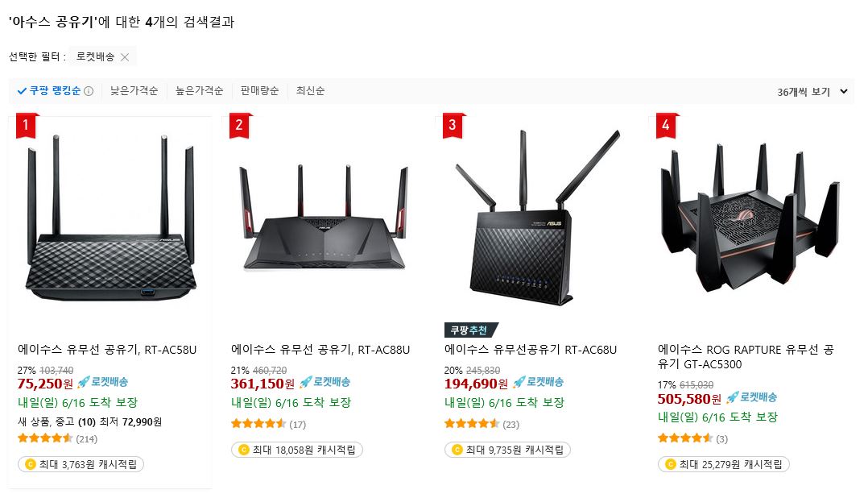Click the rocket delivery icon on RT-AC88U
Viewport: 868px width, 494px height.
[x=306, y=383]
